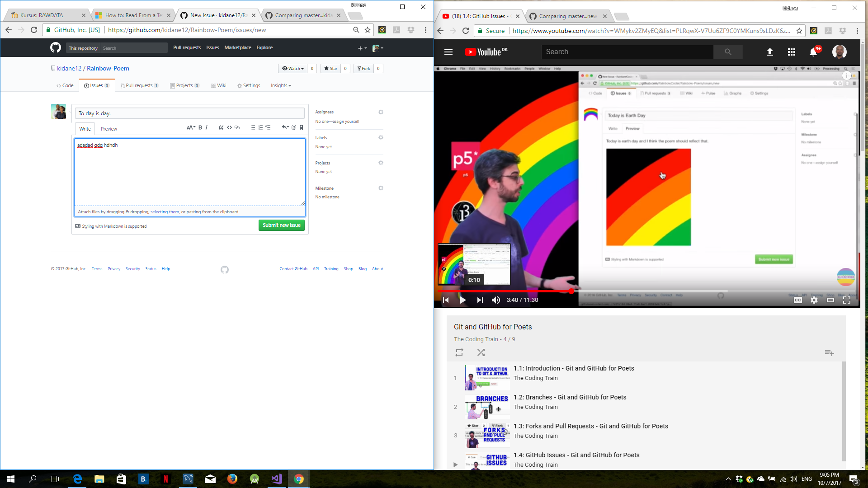Click the issue title field

190,113
